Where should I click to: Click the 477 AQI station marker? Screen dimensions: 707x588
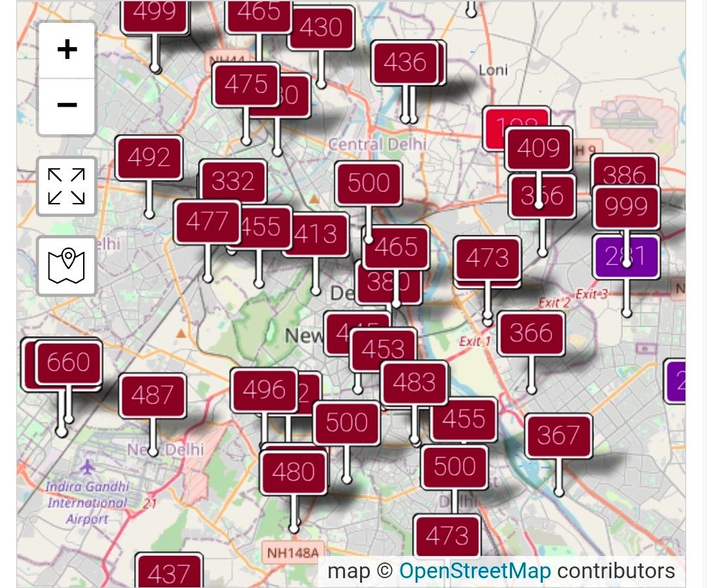click(x=208, y=223)
